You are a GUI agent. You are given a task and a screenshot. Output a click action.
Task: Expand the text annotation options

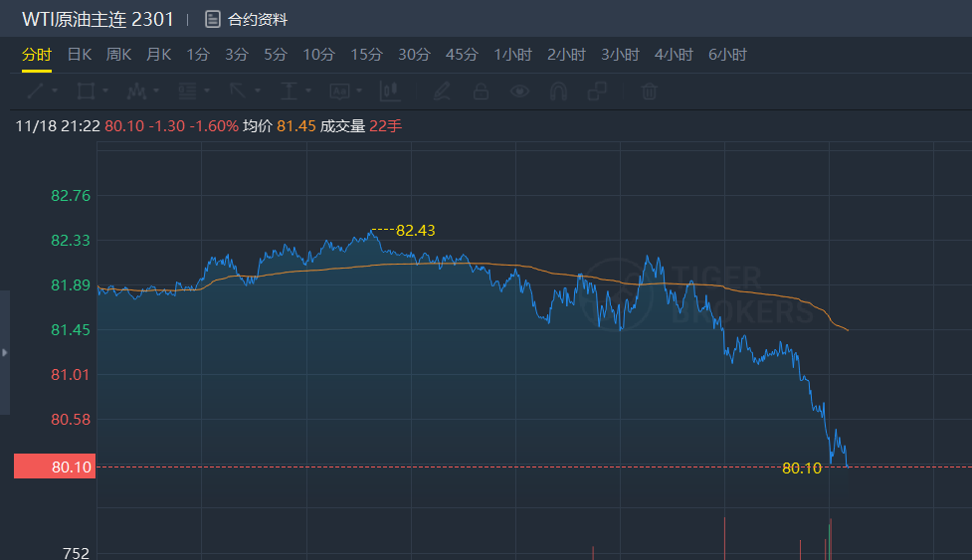359,92
